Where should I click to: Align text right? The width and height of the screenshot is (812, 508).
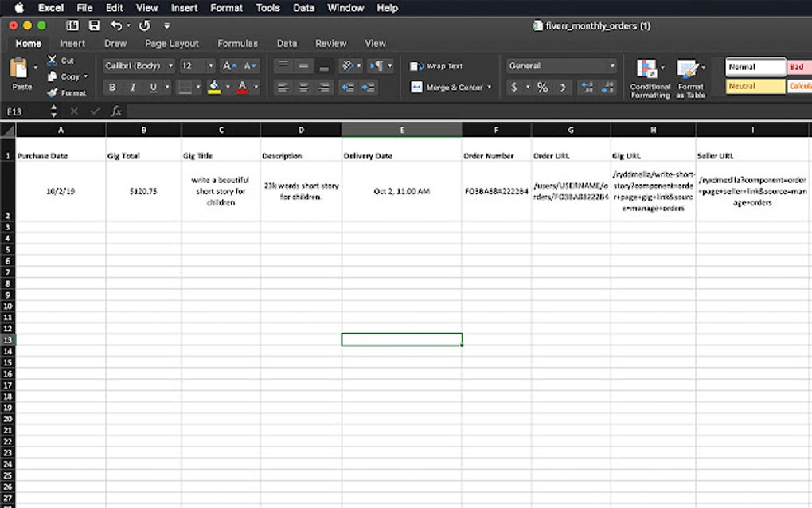324,87
